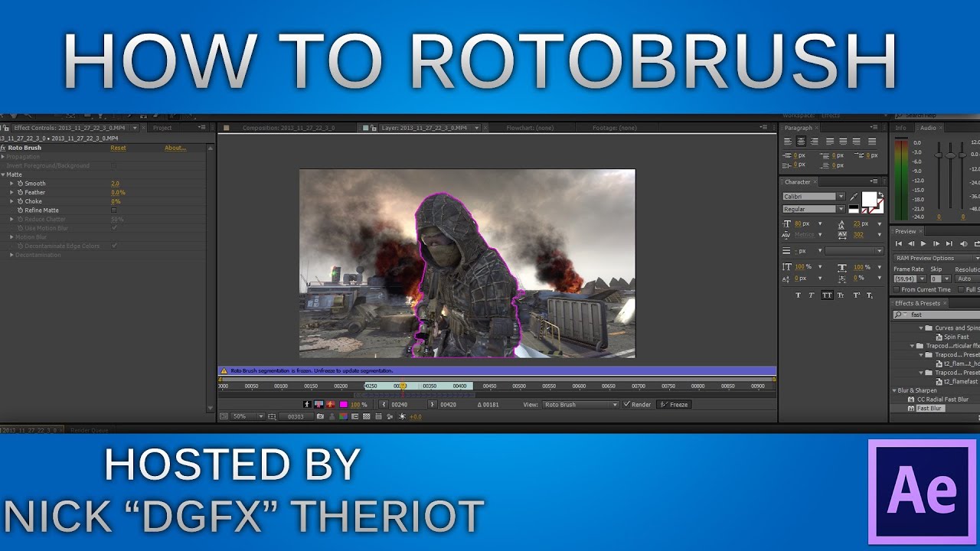Select the Fast Blur effect

[930, 409]
